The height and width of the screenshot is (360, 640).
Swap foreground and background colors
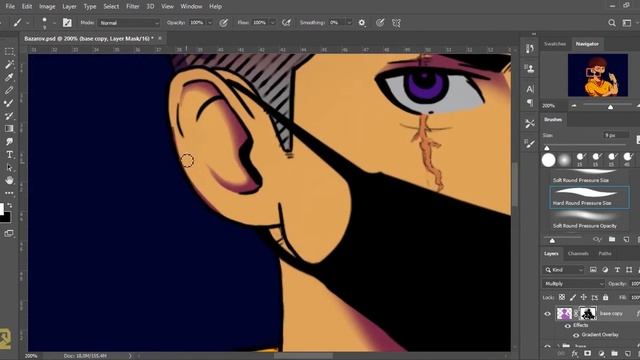click(10, 205)
